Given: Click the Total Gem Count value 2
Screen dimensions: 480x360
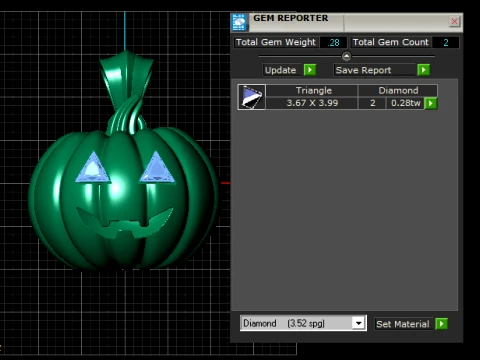Looking at the screenshot, I should pyautogui.click(x=446, y=42).
